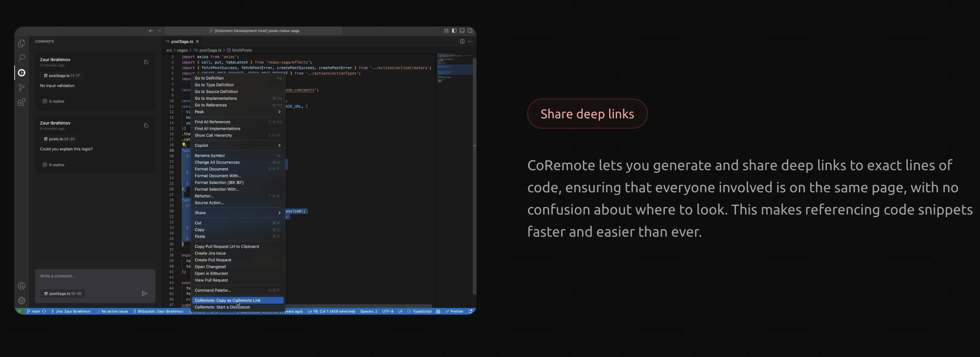The image size is (980, 357).
Task: Split the editor to the right
Action: pyautogui.click(x=462, y=41)
